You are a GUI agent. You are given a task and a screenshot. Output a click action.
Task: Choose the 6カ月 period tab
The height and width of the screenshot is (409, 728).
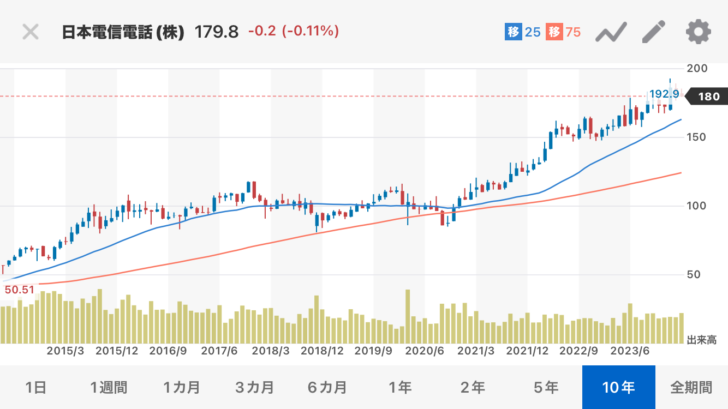(x=327, y=387)
